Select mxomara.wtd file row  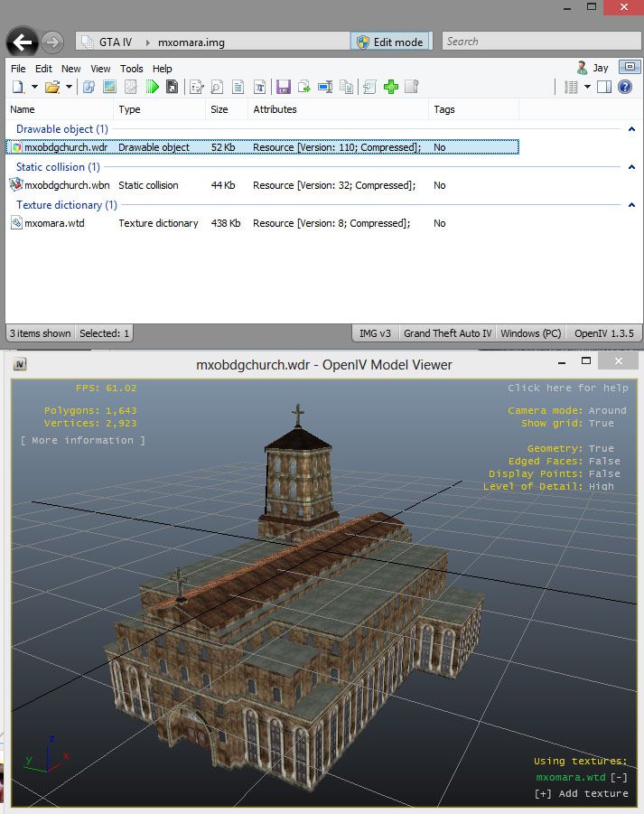click(x=263, y=223)
